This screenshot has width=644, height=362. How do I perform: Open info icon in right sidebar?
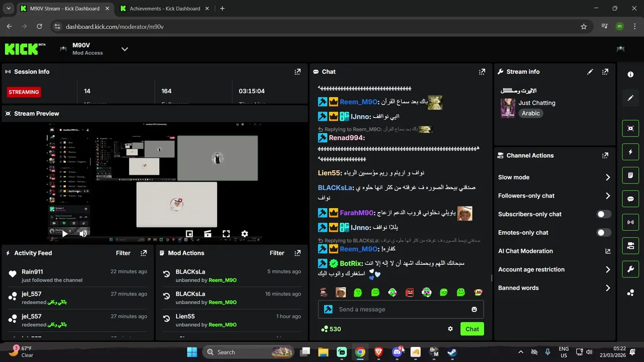(630, 74)
